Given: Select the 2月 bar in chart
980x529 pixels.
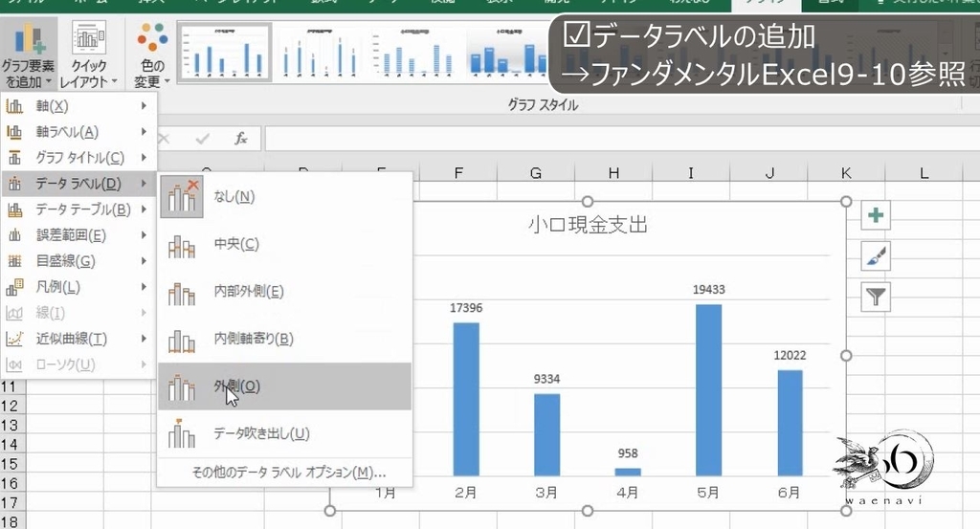Looking at the screenshot, I should 466,400.
